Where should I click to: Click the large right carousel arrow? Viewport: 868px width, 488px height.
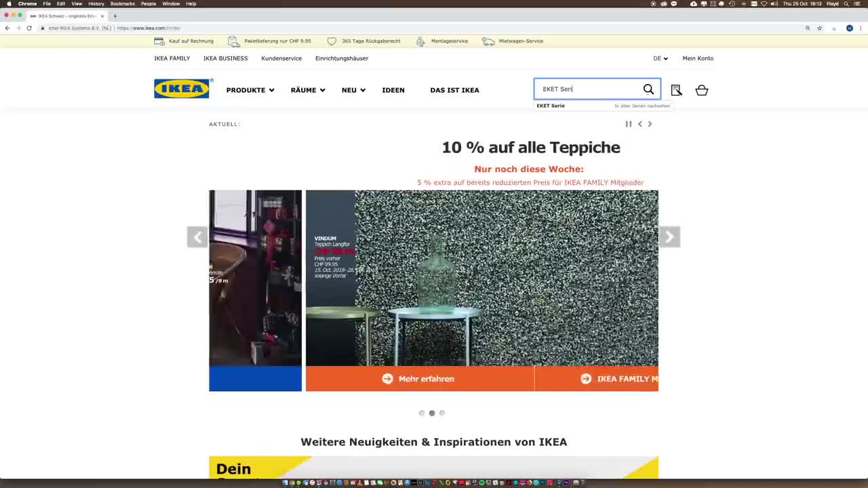[669, 237]
